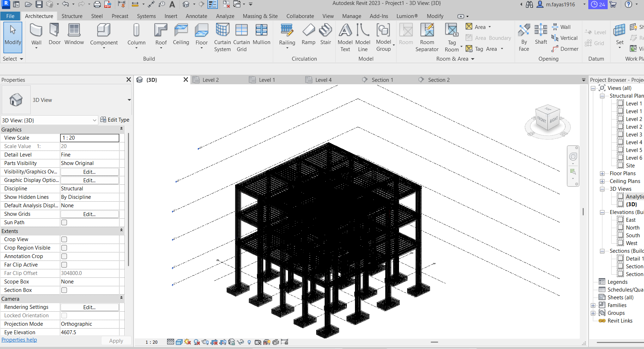This screenshot has width=644, height=349.
Task: Click the Temporary Hide/Isolate glasses icon
Action: pyautogui.click(x=241, y=342)
